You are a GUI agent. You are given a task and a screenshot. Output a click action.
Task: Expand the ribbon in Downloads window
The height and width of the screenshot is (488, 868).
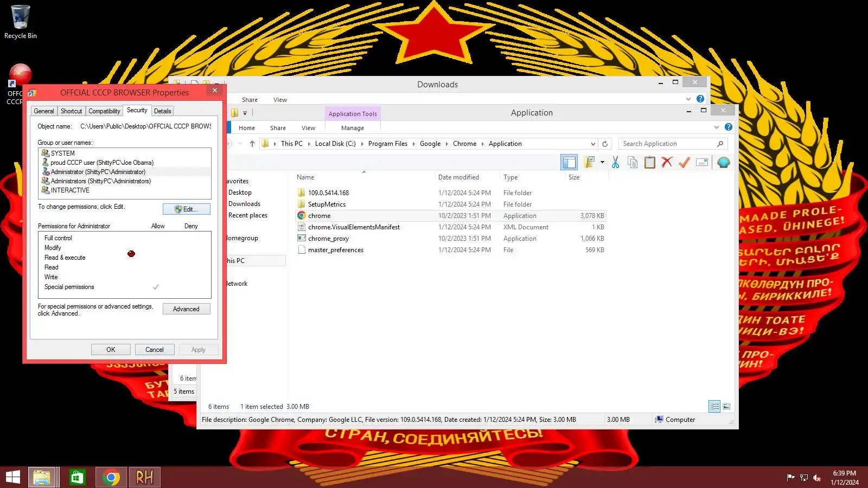(688, 99)
